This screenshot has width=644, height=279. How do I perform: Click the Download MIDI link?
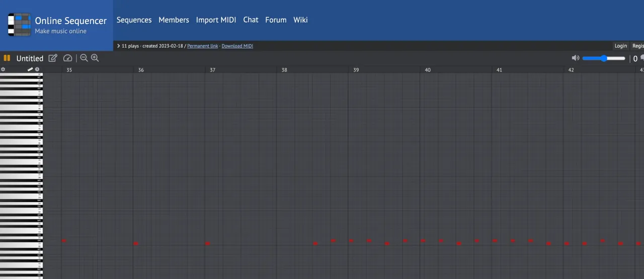tap(237, 46)
